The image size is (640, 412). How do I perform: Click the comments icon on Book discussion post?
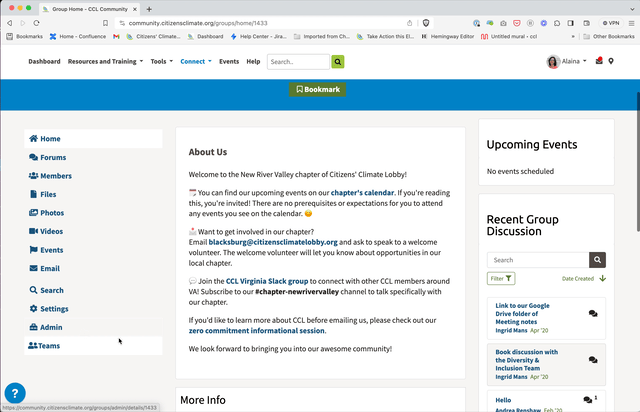593,360
